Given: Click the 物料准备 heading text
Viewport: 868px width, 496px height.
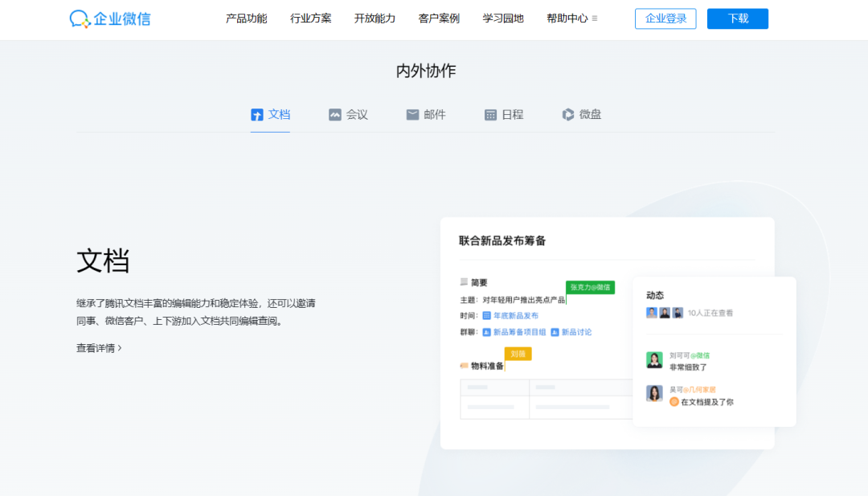Looking at the screenshot, I should point(487,366).
